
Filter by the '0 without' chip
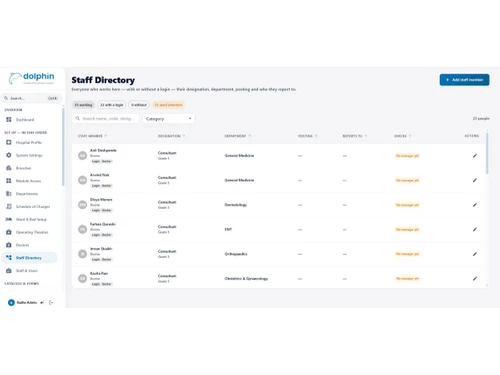[x=139, y=105]
